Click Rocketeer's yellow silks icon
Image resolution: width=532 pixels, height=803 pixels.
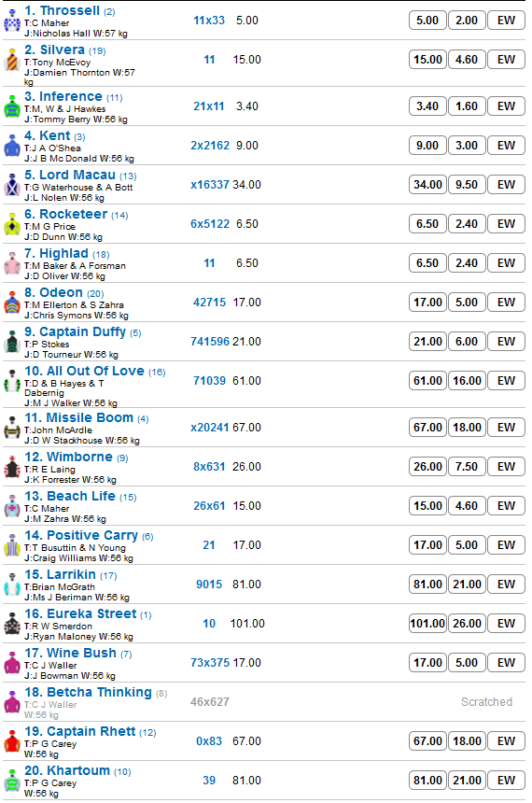point(12,225)
